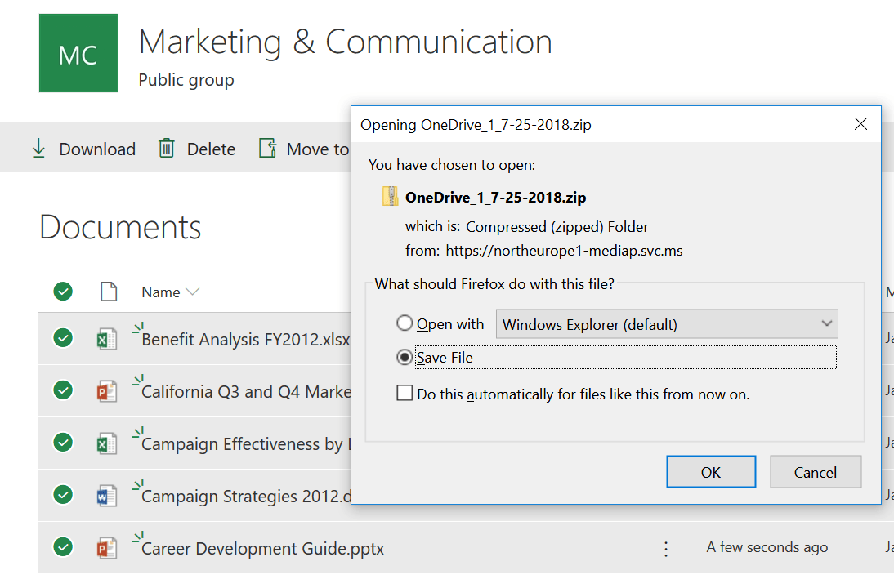
Task: Open the Campaign Effectiveness file name
Action: [x=246, y=444]
